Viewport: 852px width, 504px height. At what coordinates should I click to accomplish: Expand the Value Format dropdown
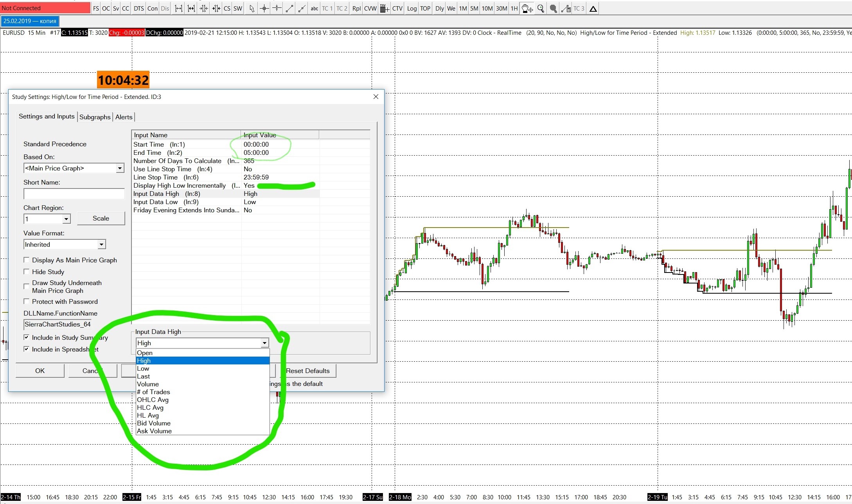click(101, 244)
